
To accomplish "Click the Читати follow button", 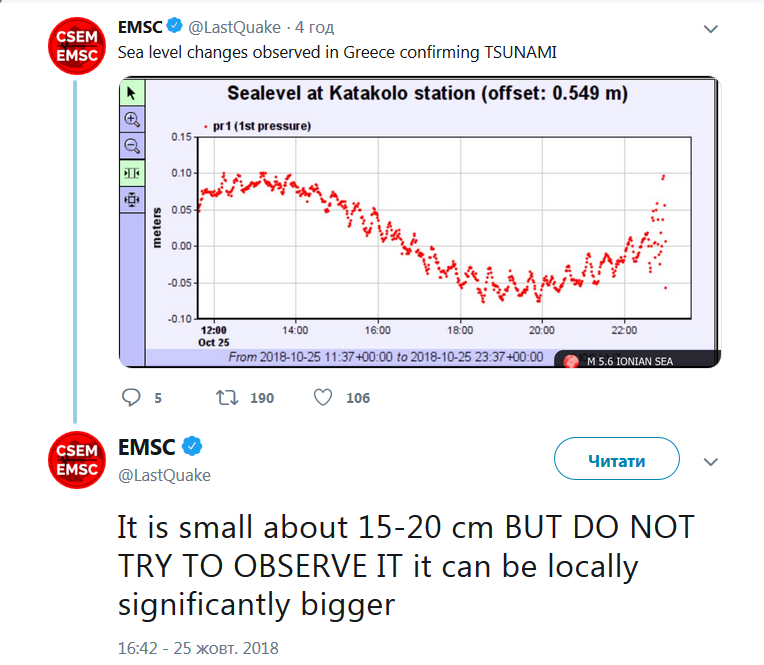I will tap(617, 461).
